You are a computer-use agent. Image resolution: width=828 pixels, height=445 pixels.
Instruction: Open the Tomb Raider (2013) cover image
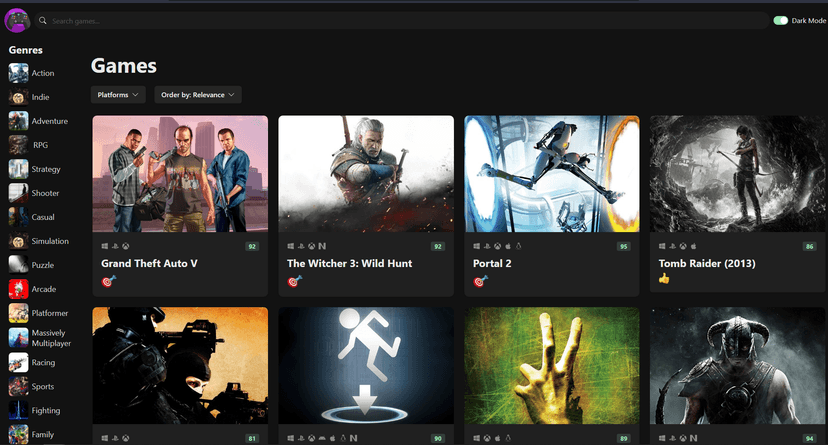(x=738, y=174)
